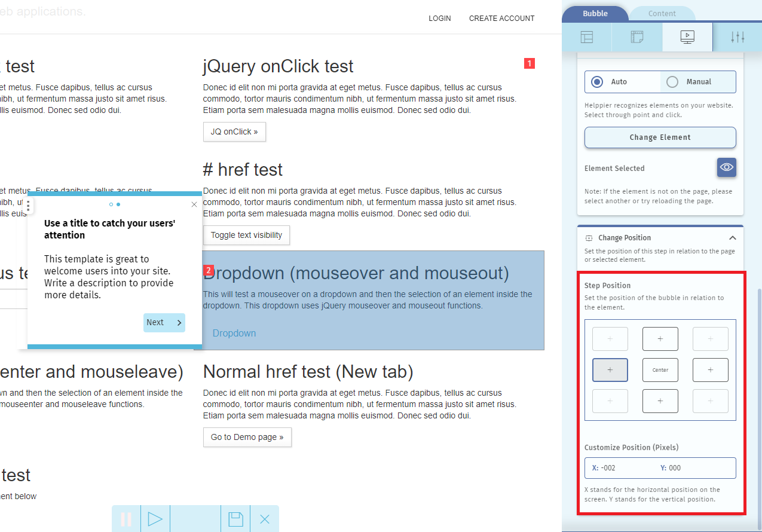Click Next in the tour bubble
Screen dimensions: 762x532
164,323
